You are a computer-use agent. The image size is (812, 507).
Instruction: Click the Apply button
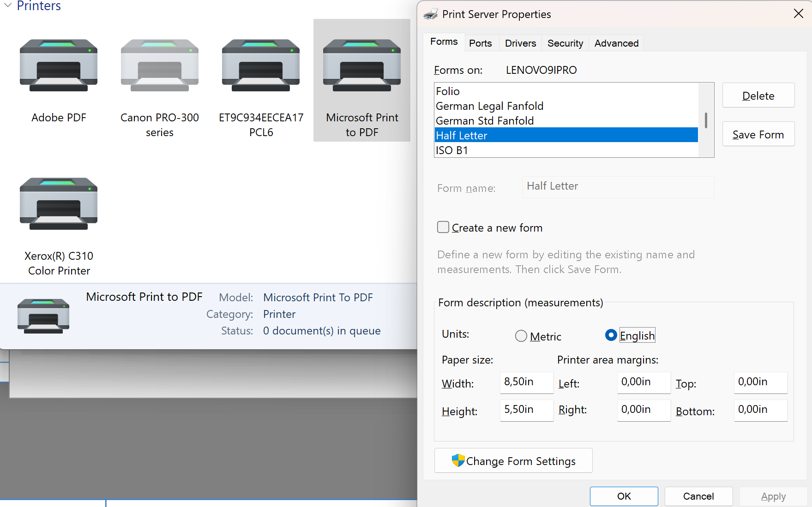[x=773, y=496]
